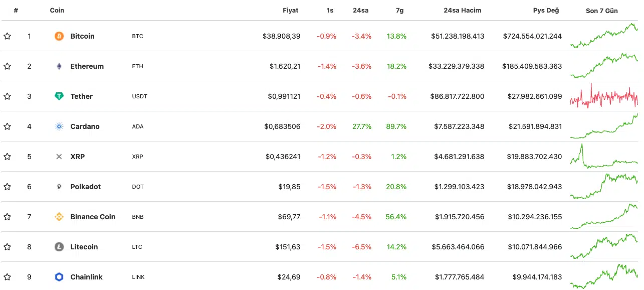Sort coins by 24sa change header
The image size is (644, 290).
click(361, 10)
